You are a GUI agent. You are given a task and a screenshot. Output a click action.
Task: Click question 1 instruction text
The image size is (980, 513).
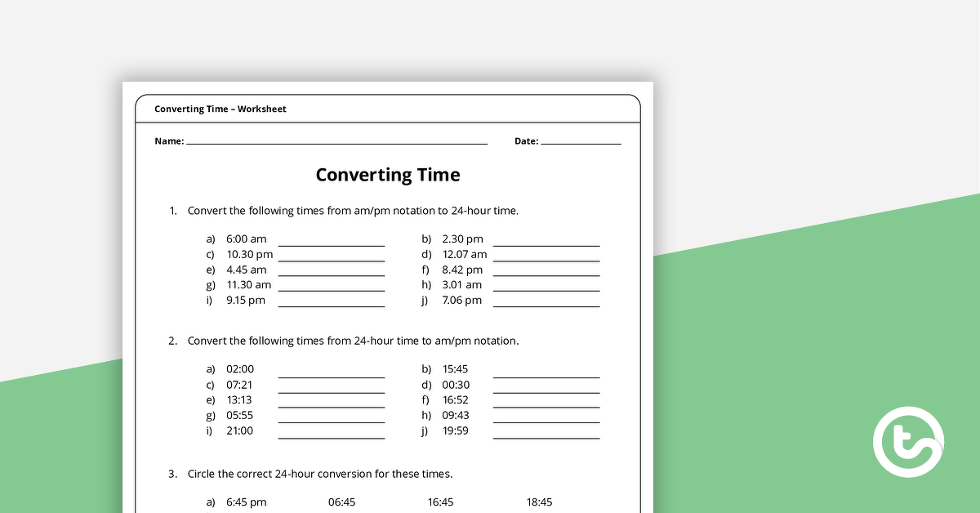[x=353, y=211]
